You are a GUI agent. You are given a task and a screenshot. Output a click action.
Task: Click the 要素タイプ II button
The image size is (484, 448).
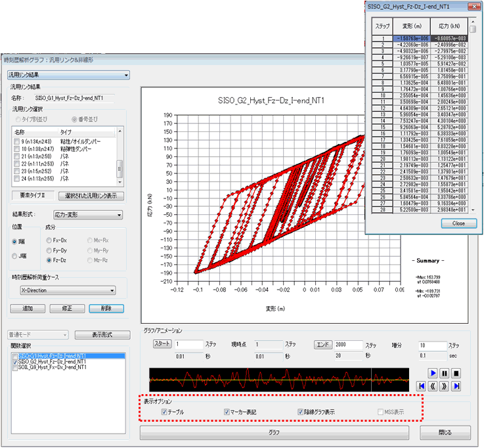tap(33, 196)
